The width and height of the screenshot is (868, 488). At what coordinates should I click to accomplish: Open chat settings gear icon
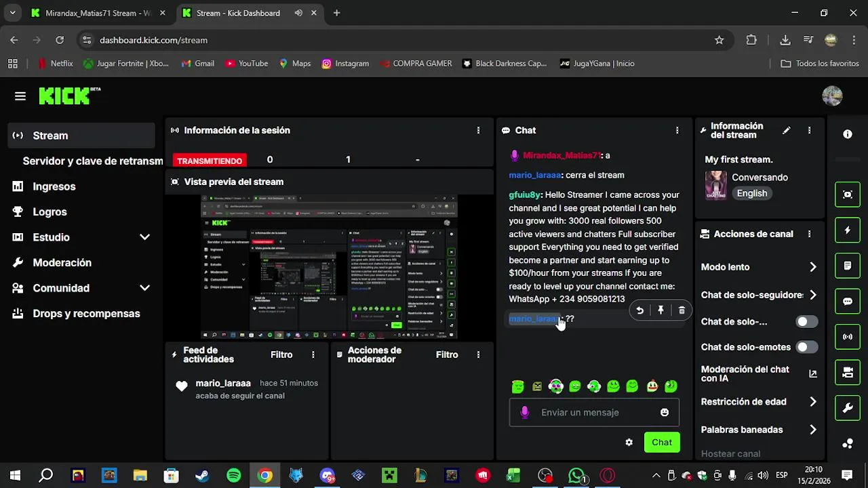pos(629,443)
